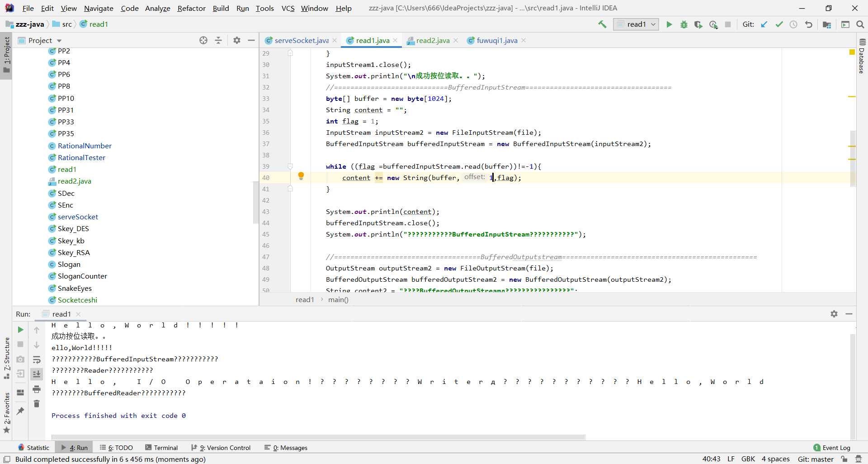Open the Terminal tool window
This screenshot has width=868, height=464.
pos(161,448)
